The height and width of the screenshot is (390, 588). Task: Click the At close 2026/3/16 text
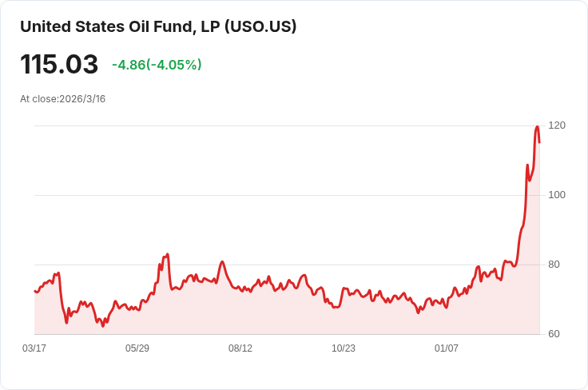63,99
